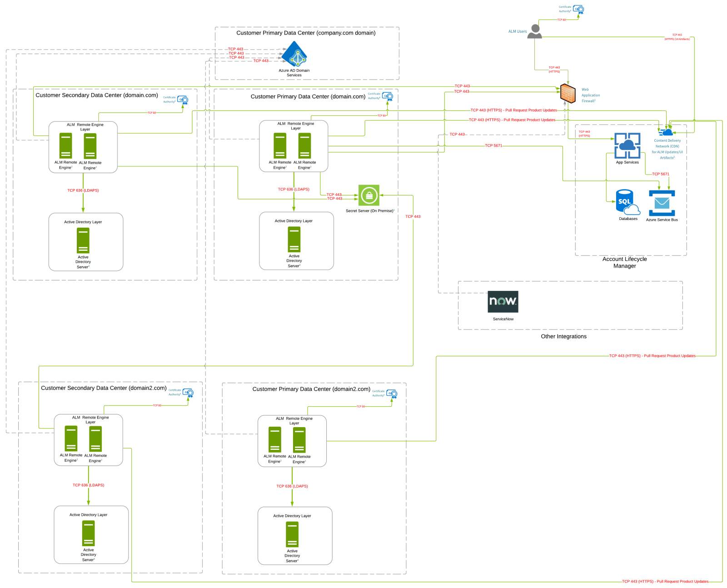Image resolution: width=727 pixels, height=588 pixels.
Task: Click the Azure AD Domain Services icon
Action: 294,54
